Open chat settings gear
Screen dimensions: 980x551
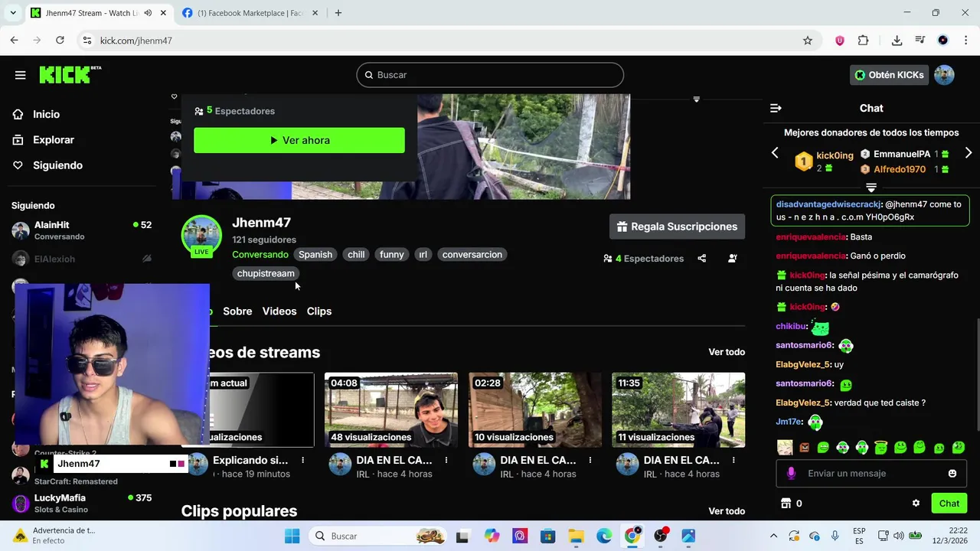coord(916,504)
